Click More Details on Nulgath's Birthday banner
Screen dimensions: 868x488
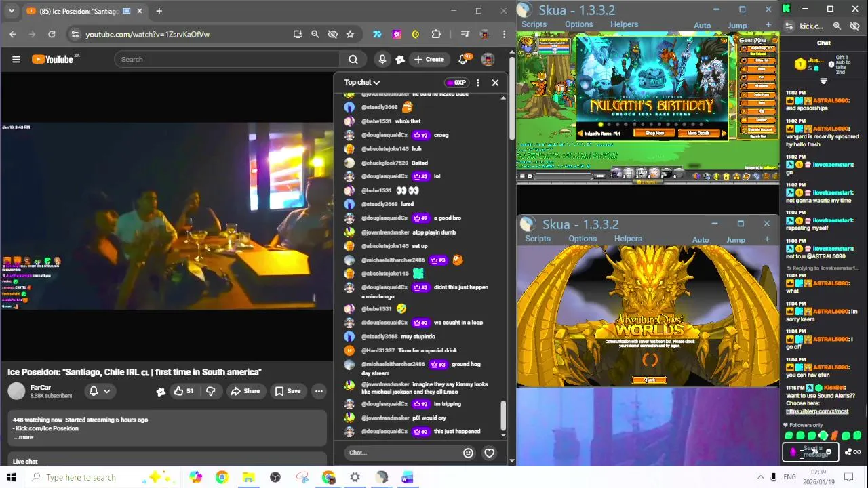click(x=698, y=134)
